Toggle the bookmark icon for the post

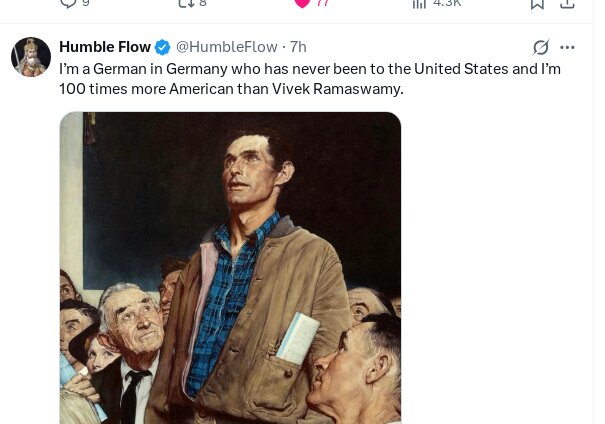537,4
